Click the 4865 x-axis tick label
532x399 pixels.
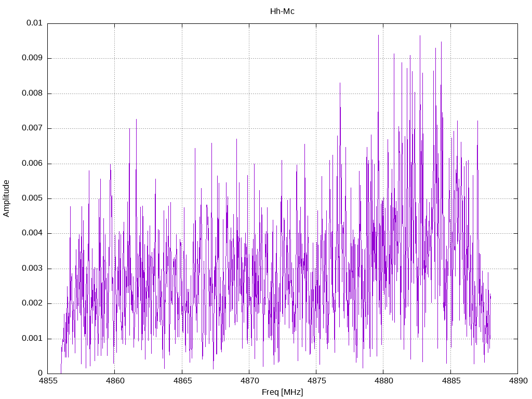pyautogui.click(x=182, y=381)
